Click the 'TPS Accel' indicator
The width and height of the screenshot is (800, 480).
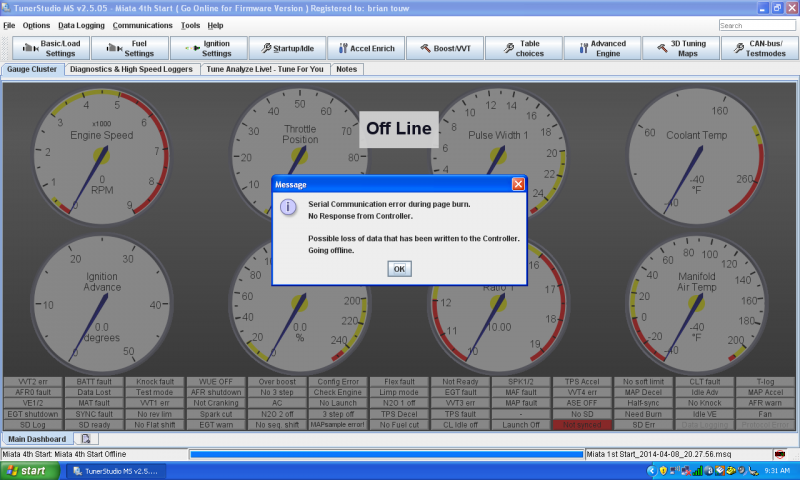click(582, 382)
